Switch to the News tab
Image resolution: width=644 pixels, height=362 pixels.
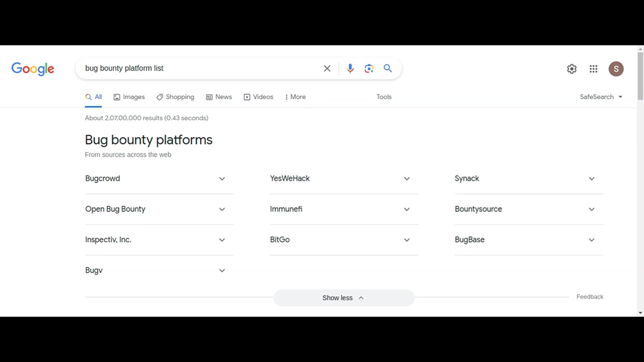[219, 97]
